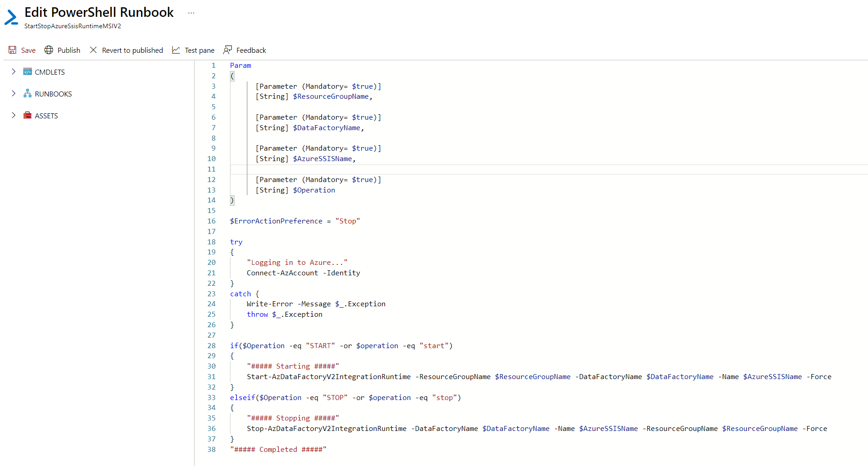Click the Revert to published X icon
The image size is (868, 466).
[93, 50]
